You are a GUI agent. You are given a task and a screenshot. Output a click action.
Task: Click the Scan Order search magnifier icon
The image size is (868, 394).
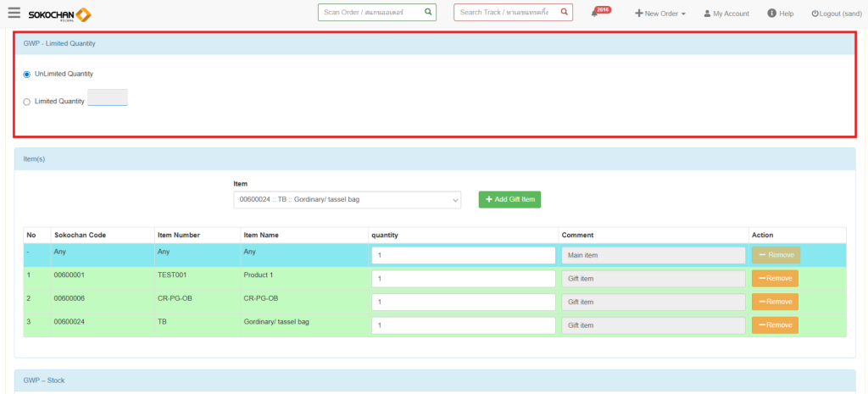point(428,13)
